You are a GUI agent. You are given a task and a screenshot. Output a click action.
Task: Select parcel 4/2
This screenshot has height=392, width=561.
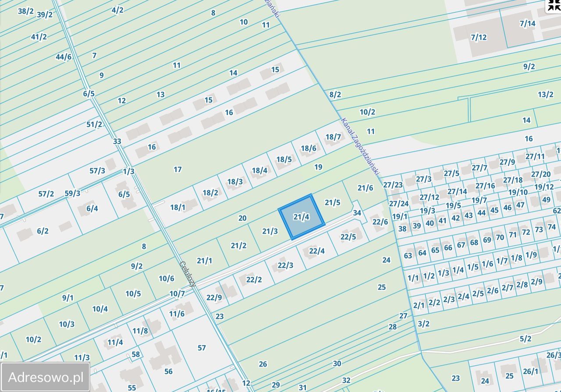(117, 10)
